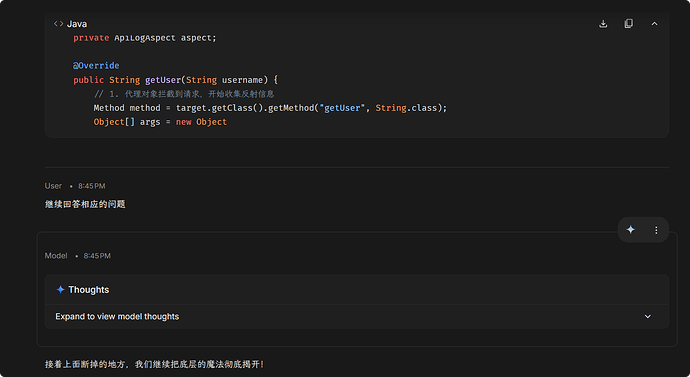The width and height of the screenshot is (690, 377).
Task: Click the sparkle rerun icon on model reply
Action: tap(631, 230)
